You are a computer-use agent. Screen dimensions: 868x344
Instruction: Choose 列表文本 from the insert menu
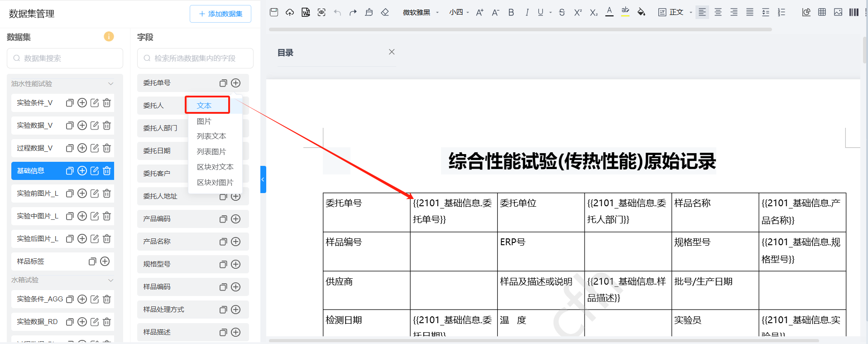coord(211,136)
